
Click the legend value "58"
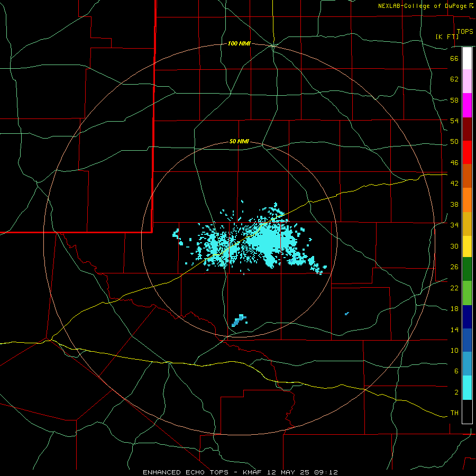click(x=454, y=100)
